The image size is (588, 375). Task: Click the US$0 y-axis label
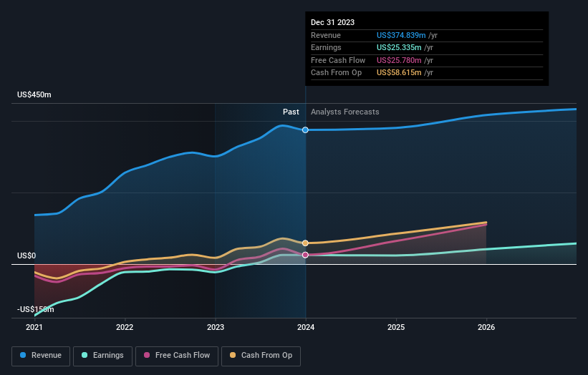pos(26,256)
